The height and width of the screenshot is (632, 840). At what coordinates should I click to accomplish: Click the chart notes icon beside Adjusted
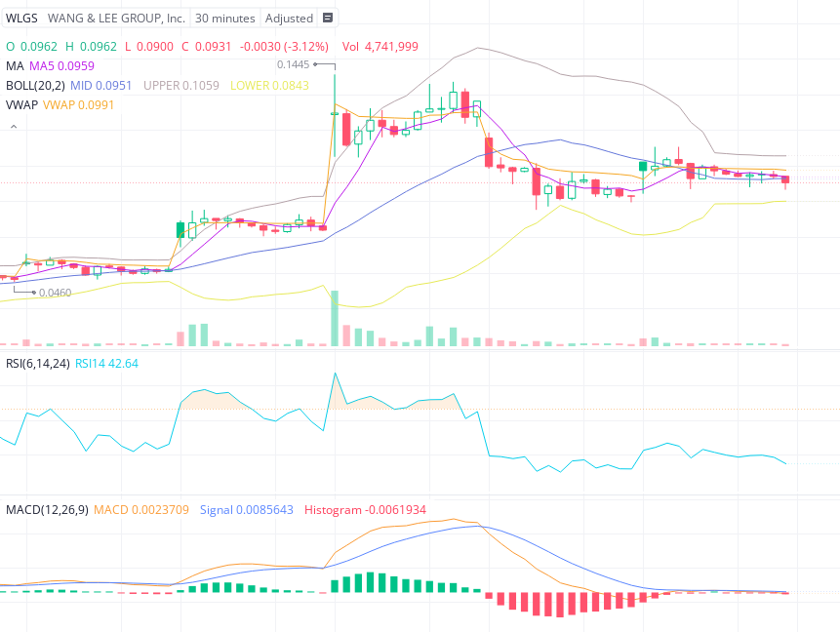tap(328, 18)
